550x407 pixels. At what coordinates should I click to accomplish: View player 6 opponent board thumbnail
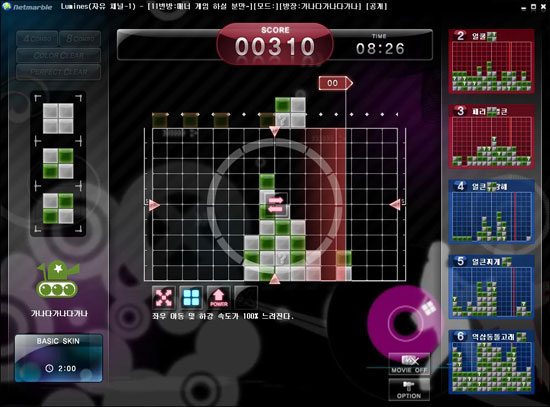coord(491,362)
